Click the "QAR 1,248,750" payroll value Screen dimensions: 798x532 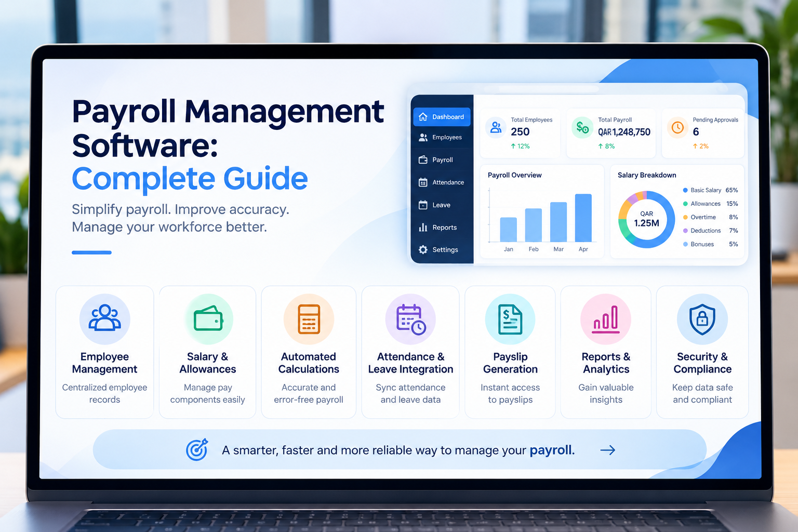point(624,132)
